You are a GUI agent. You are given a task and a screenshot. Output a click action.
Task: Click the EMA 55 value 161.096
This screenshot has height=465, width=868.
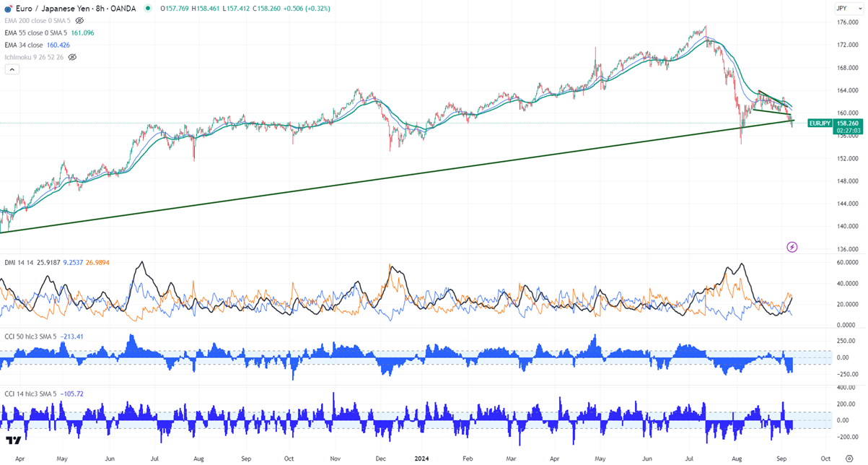point(83,32)
